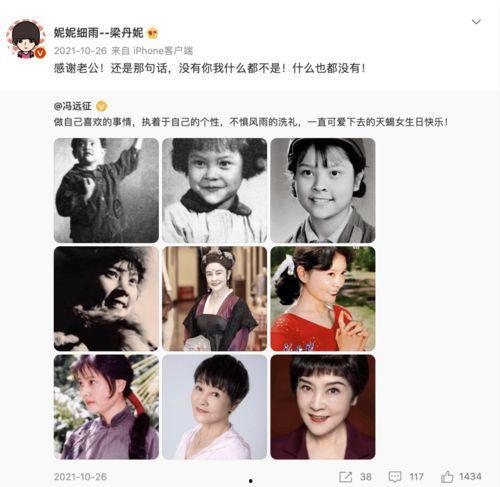
Task: Click the 1434 likes count
Action: pos(470,477)
